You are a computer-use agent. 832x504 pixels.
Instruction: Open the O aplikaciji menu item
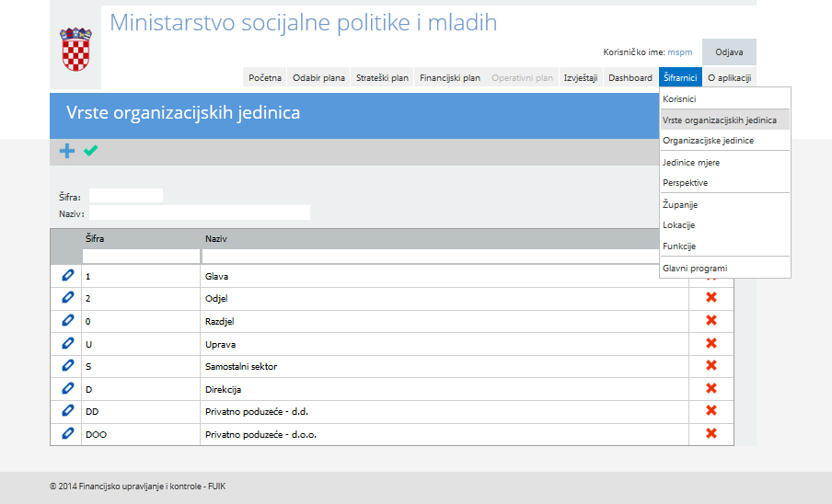point(729,77)
